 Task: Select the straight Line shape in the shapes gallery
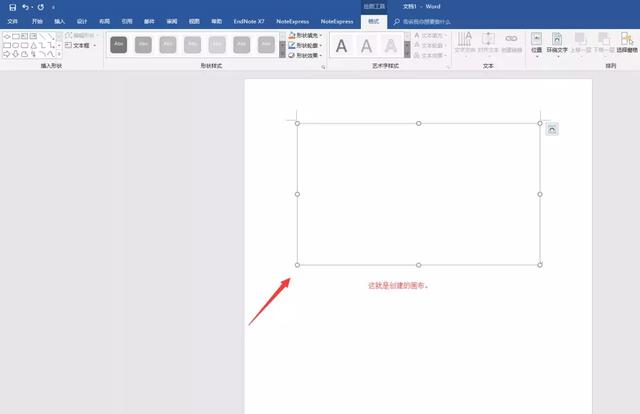pos(42,36)
